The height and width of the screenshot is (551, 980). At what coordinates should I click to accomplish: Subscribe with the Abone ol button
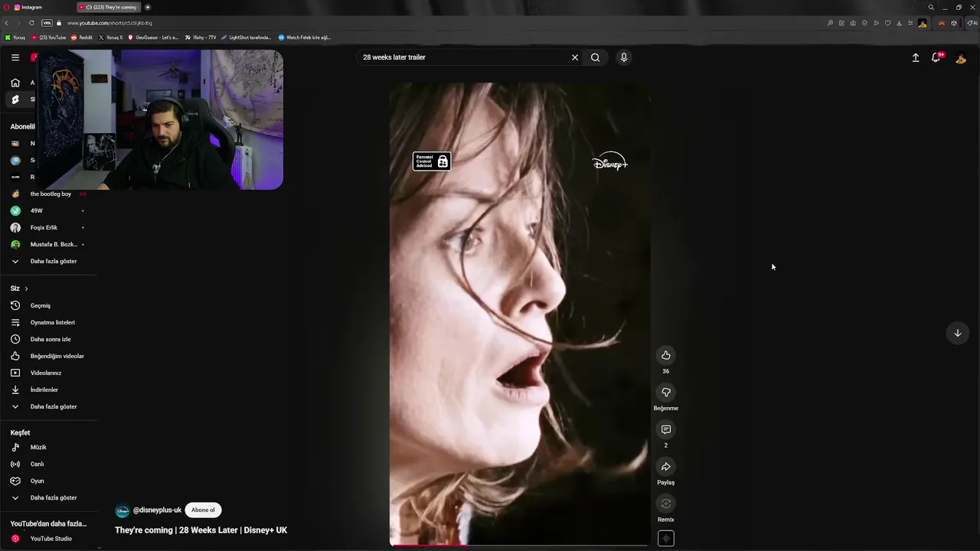point(203,510)
